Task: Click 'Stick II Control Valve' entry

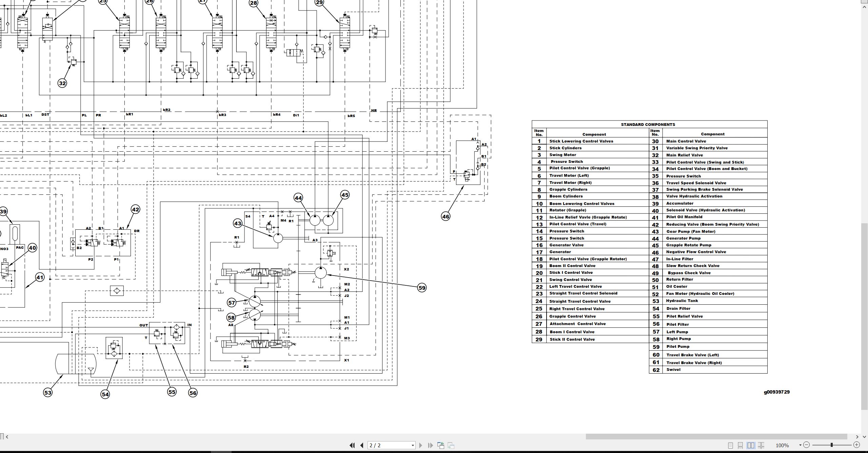Action: (x=572, y=339)
